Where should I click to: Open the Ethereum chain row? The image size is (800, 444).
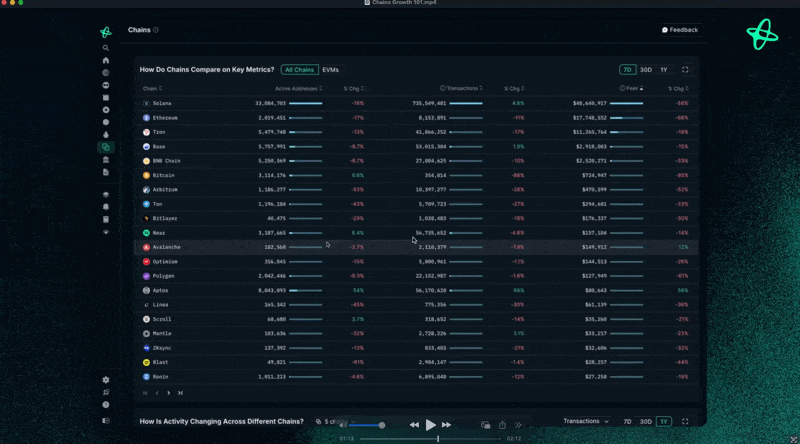point(416,118)
